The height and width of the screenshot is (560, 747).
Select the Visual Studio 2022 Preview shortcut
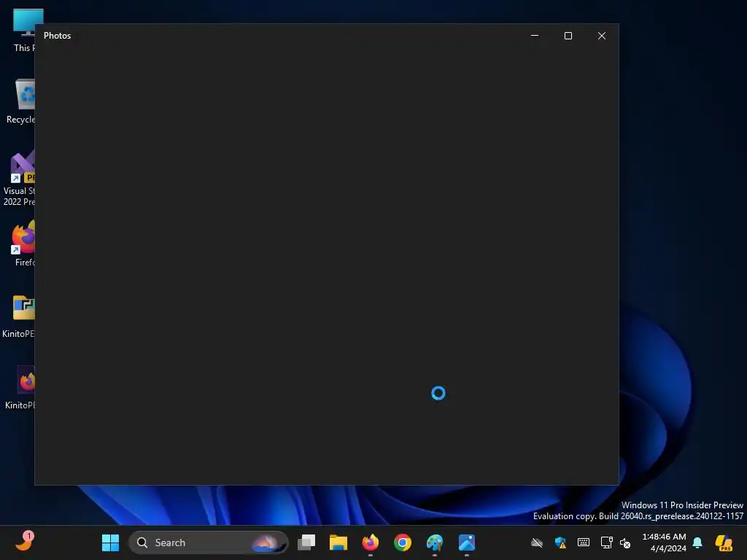[x=19, y=178]
